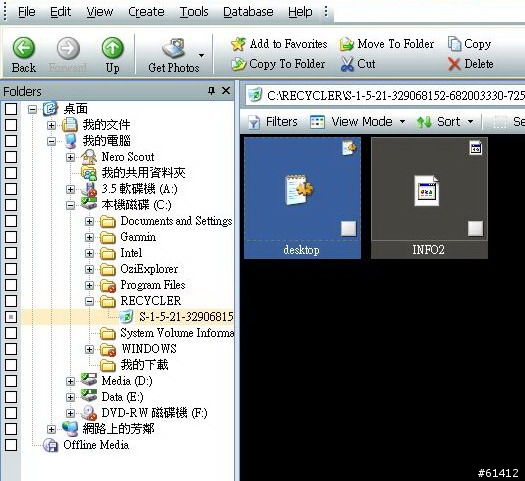525x481 pixels.
Task: Collapse the 桌面 tree node
Action: click(32, 109)
